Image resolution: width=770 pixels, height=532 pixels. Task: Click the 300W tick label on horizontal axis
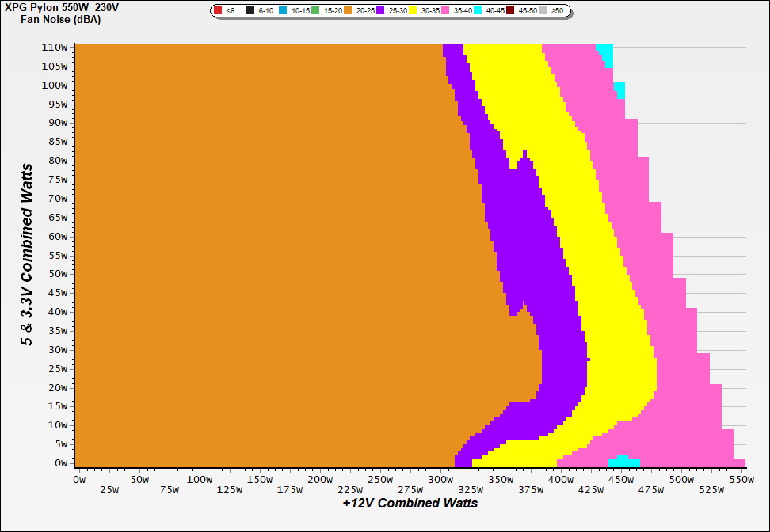coord(440,480)
